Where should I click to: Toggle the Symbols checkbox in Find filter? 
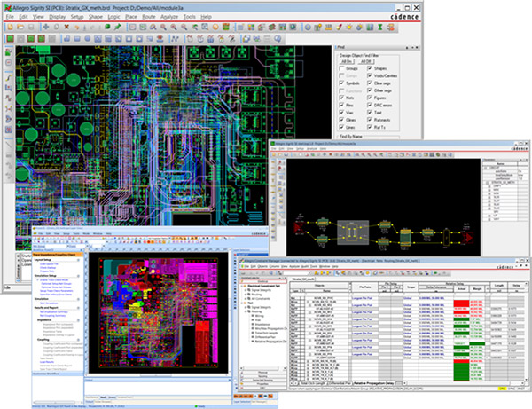341,83
